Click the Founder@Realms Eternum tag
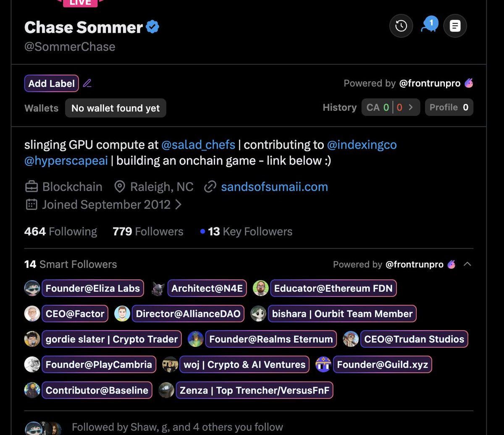 click(271, 339)
